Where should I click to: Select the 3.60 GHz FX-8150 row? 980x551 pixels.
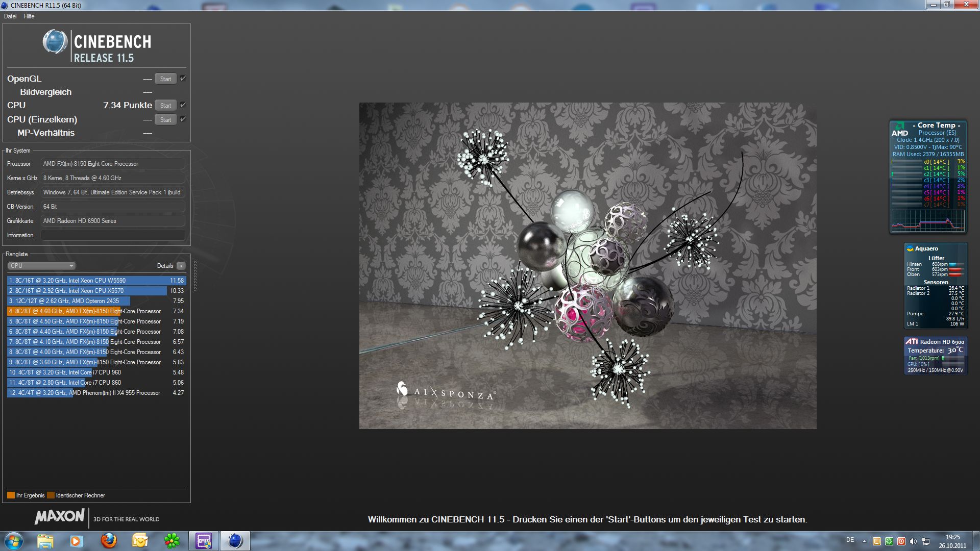[96, 362]
